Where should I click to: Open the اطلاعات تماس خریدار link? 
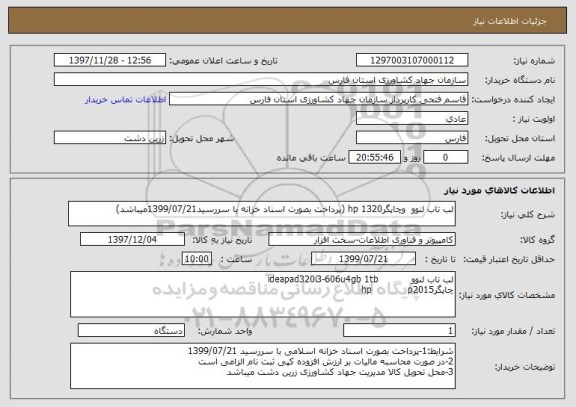[125, 100]
